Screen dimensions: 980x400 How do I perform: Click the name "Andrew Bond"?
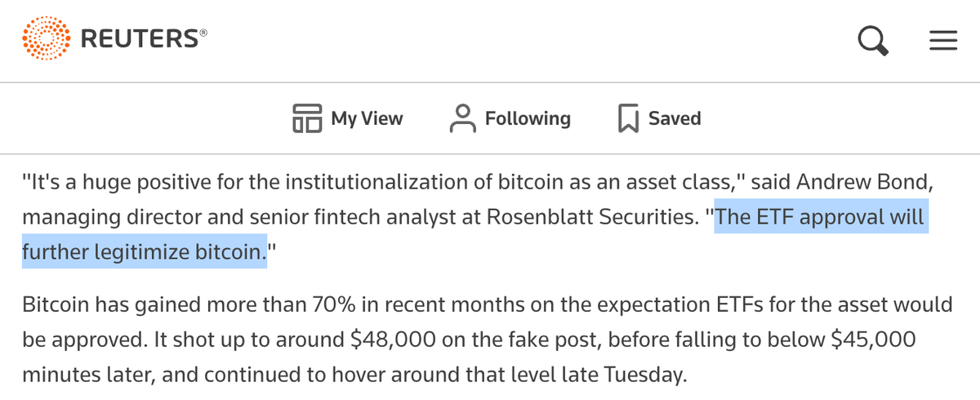pyautogui.click(x=879, y=182)
